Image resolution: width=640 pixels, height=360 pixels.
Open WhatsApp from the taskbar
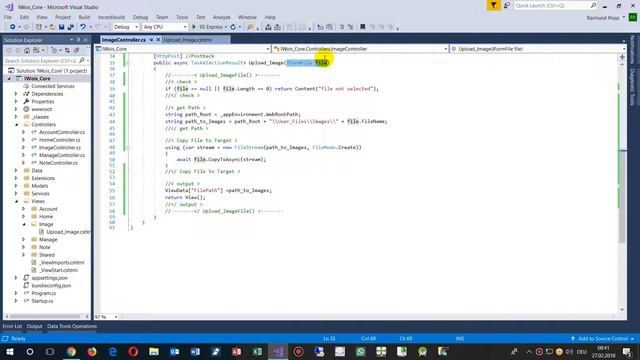(360, 351)
